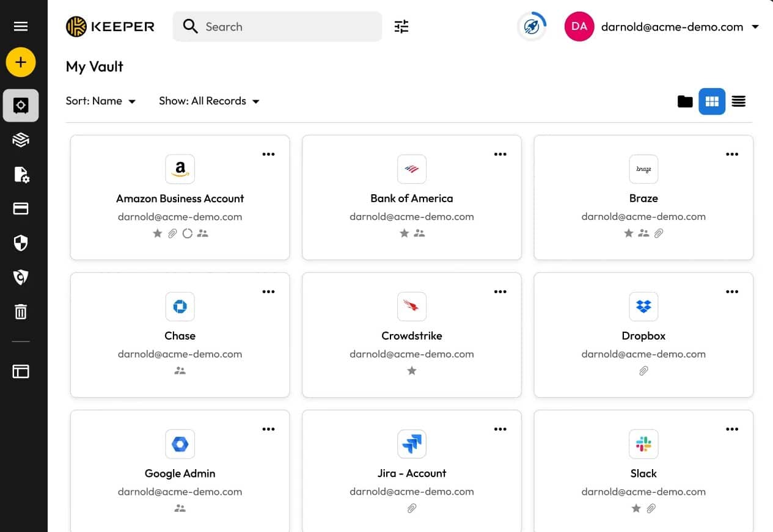The image size is (773, 532).
Task: Open the half-filled shield sidebar icon
Action: coord(21,243)
